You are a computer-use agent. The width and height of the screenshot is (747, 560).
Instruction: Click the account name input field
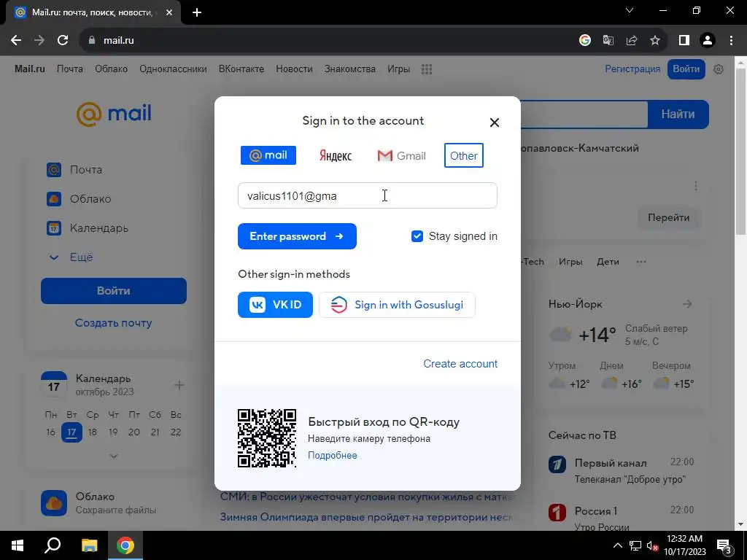[x=368, y=195]
